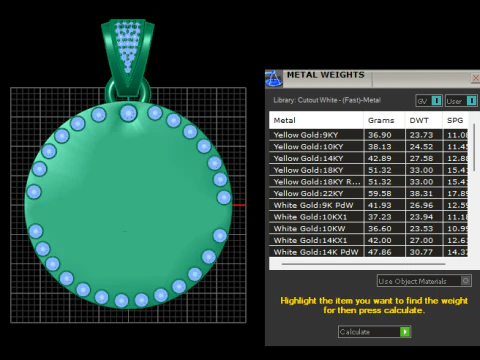Viewport: 480px width, 360px height.
Task: Toggle the GV library switch
Action: pos(437,101)
